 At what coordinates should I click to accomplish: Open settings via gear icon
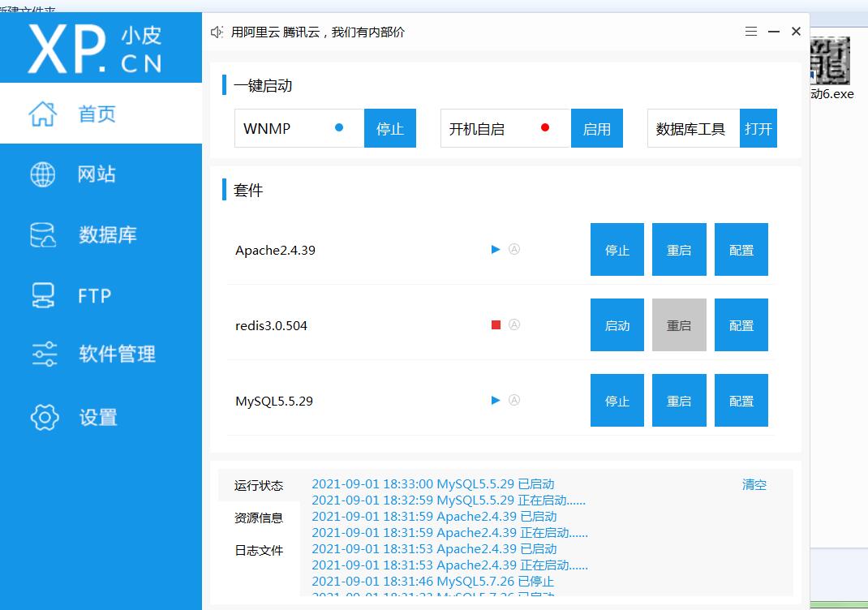point(44,417)
